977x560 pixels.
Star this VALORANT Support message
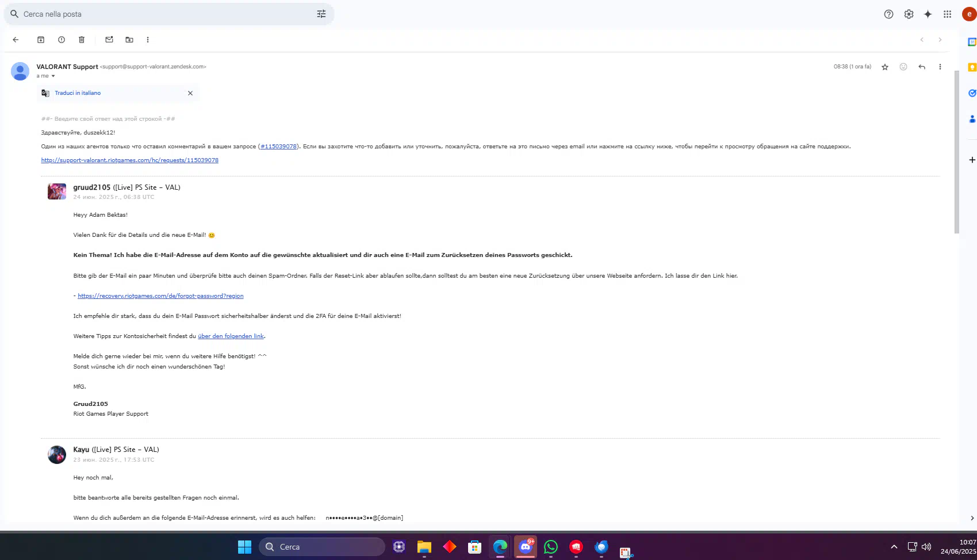coord(885,67)
